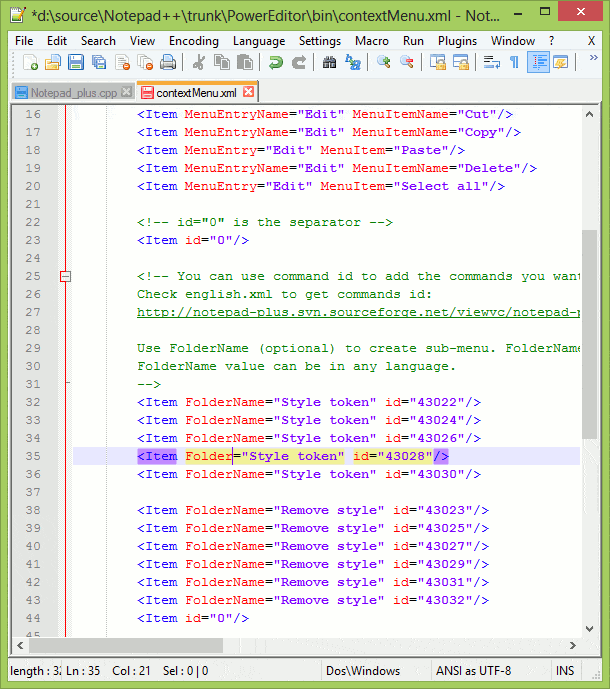Close document with menu bar X button
This screenshot has height=689, width=610.
click(592, 41)
